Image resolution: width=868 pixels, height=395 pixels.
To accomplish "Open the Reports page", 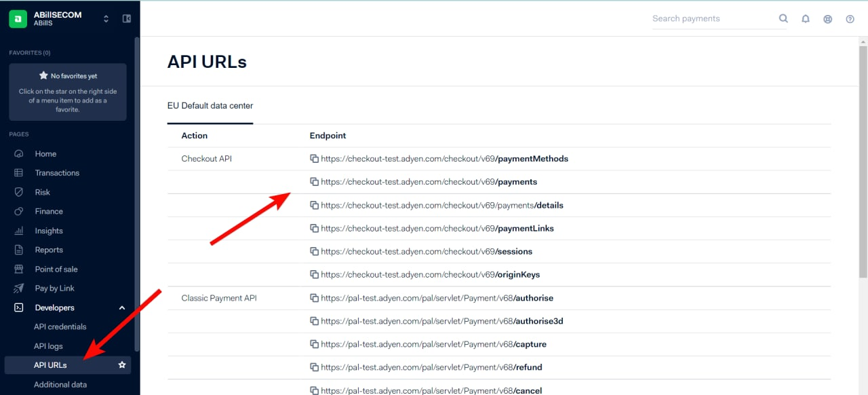I will click(x=49, y=250).
